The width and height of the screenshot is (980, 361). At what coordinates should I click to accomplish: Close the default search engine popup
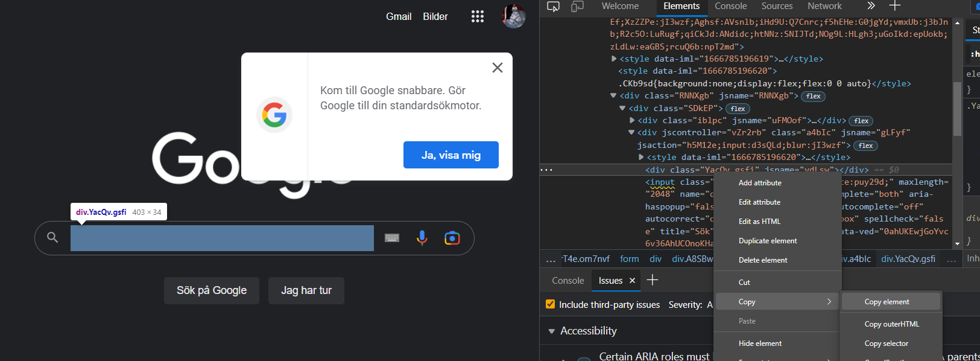[x=498, y=68]
